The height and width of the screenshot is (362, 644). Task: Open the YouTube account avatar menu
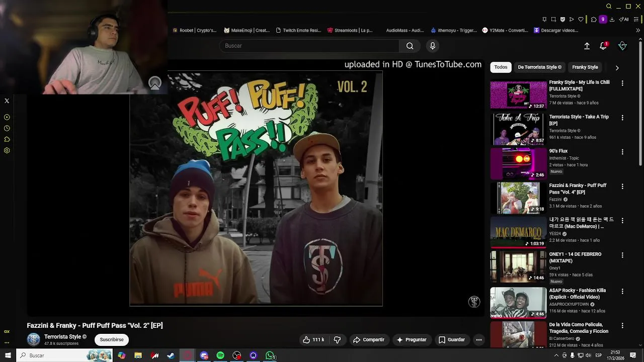click(622, 46)
